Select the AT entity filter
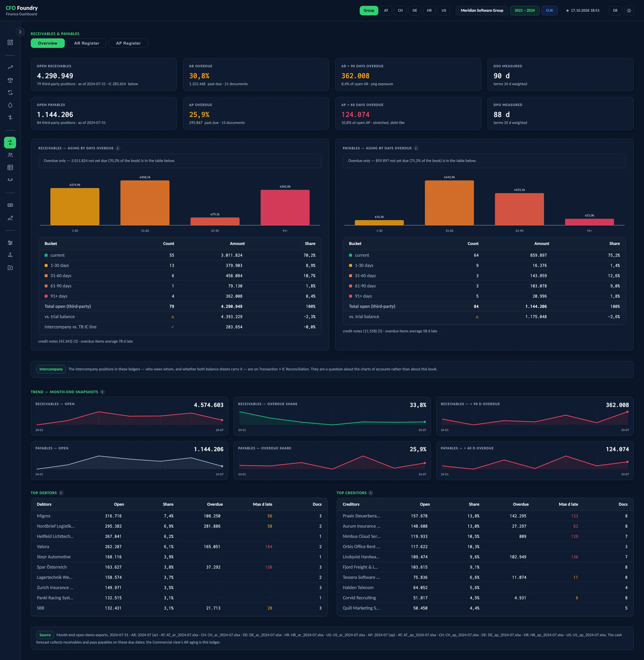 [386, 11]
